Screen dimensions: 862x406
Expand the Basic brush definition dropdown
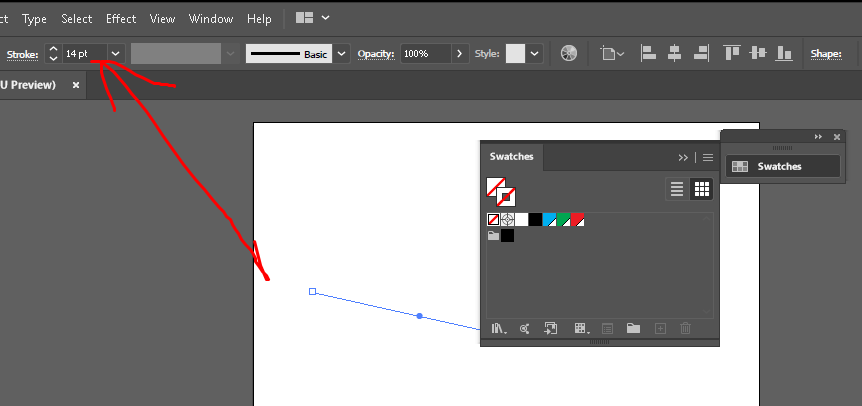(342, 54)
